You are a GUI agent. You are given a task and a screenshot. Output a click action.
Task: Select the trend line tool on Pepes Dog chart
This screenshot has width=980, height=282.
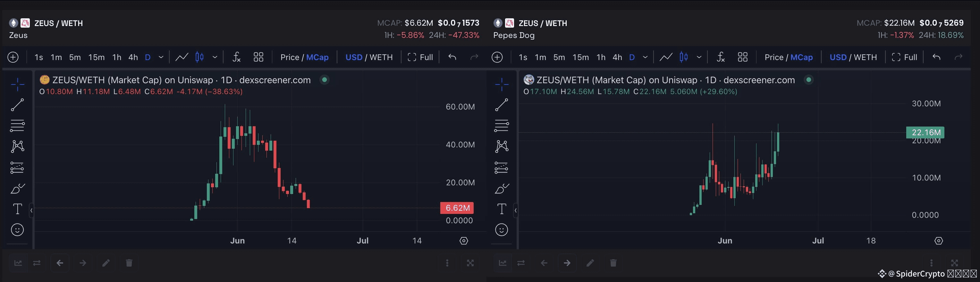tap(502, 105)
